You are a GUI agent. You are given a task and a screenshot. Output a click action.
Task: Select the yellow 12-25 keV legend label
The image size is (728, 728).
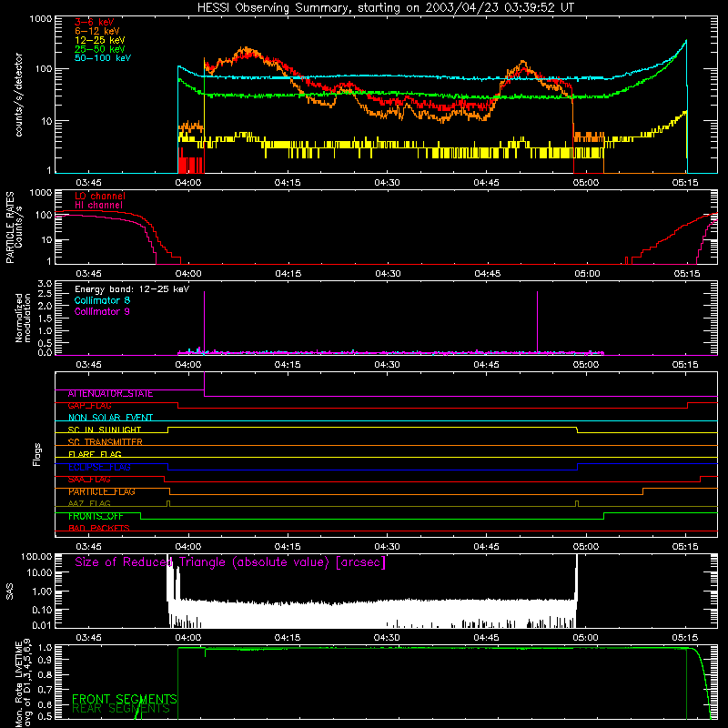100,40
